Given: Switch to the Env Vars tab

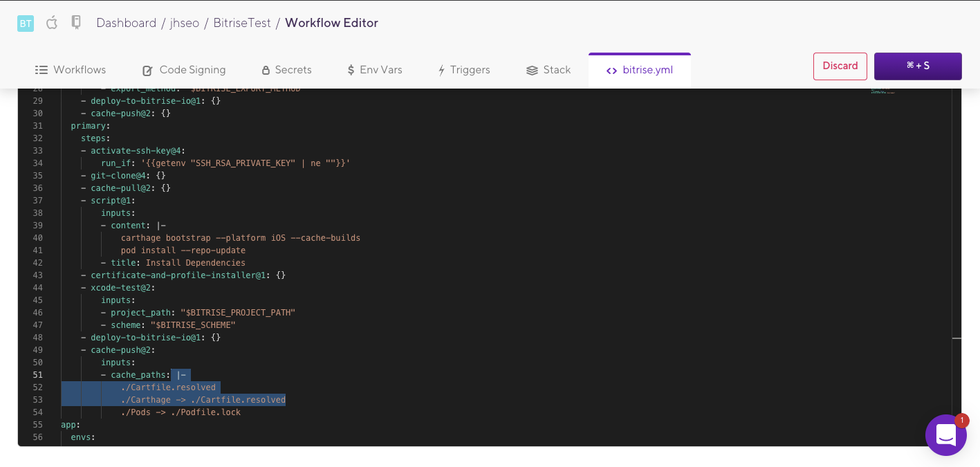Looking at the screenshot, I should click(x=374, y=70).
